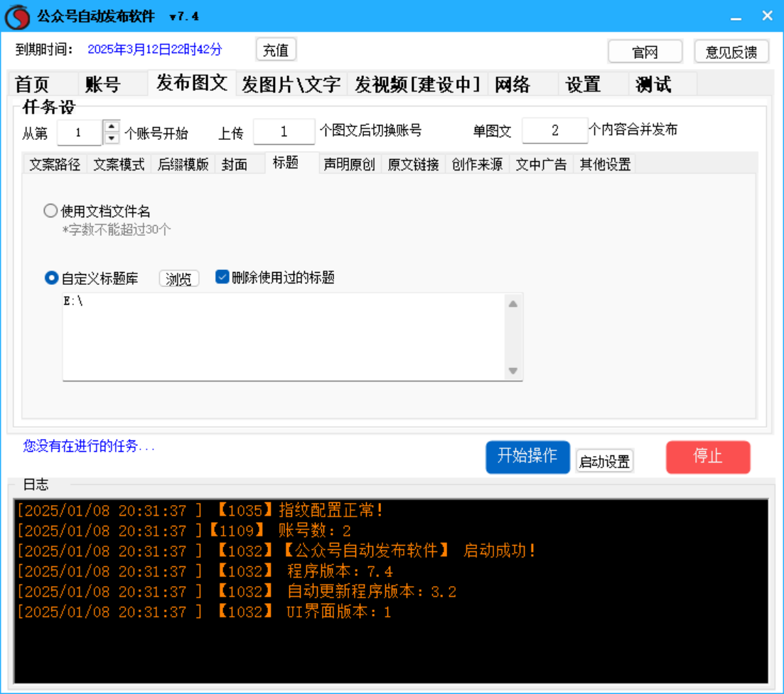Increase the starting account number spinner
Screen dimensions: 784x694
[112, 126]
